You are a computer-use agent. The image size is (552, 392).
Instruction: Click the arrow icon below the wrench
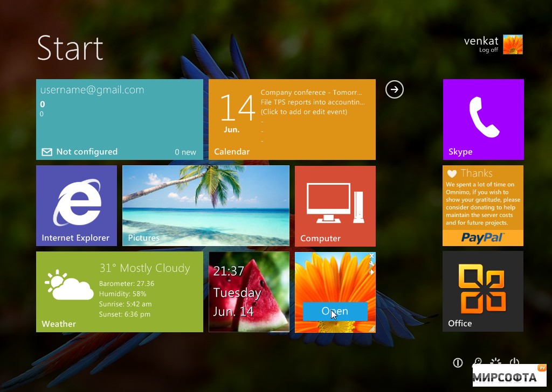point(371,272)
